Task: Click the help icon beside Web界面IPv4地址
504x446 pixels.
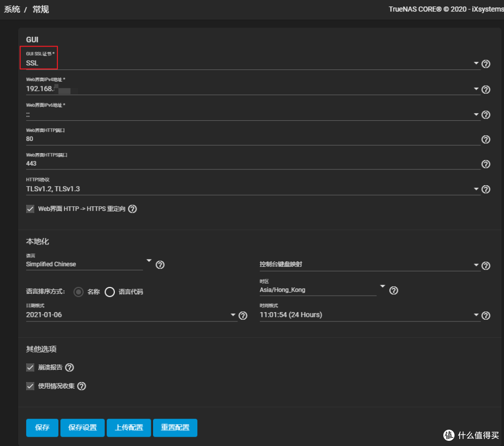Action: pos(486,89)
